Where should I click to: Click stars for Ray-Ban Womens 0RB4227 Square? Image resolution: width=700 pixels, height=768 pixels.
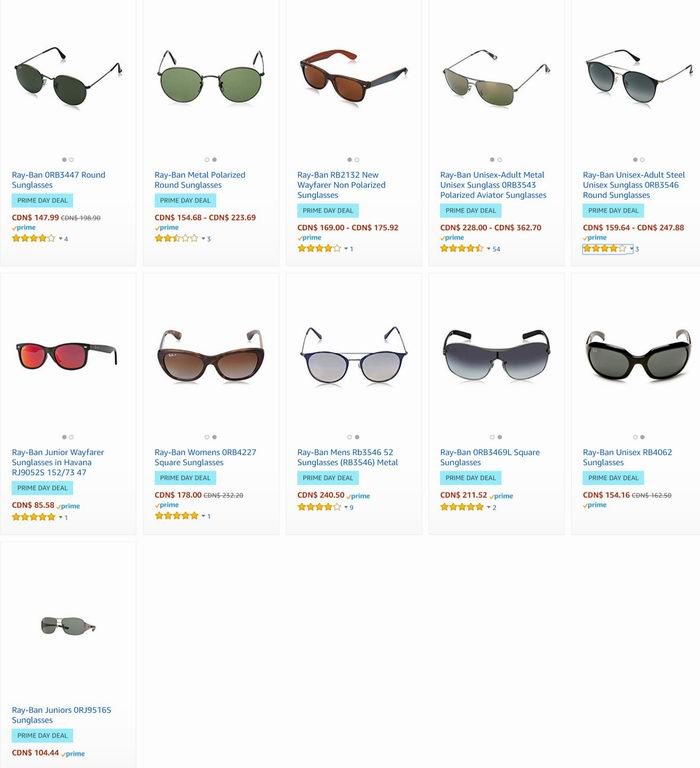pyautogui.click(x=176, y=516)
